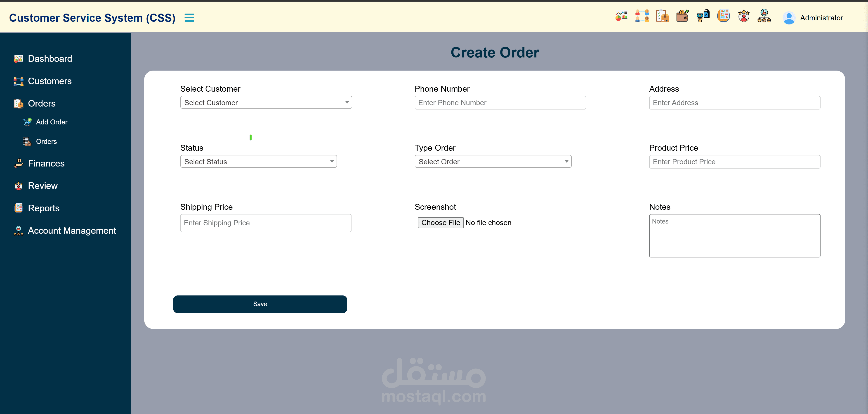Click the Choose File button
Image resolution: width=868 pixels, height=414 pixels.
440,223
